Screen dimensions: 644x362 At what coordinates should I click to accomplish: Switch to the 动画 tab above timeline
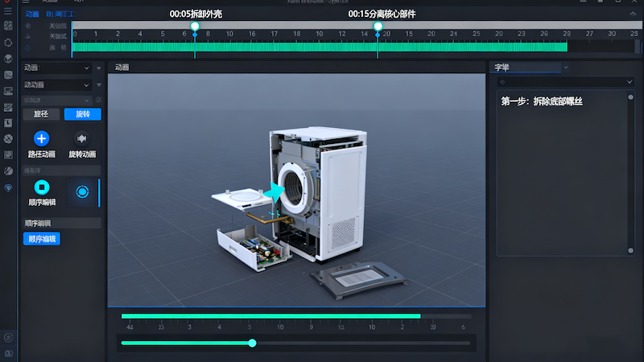coord(32,14)
